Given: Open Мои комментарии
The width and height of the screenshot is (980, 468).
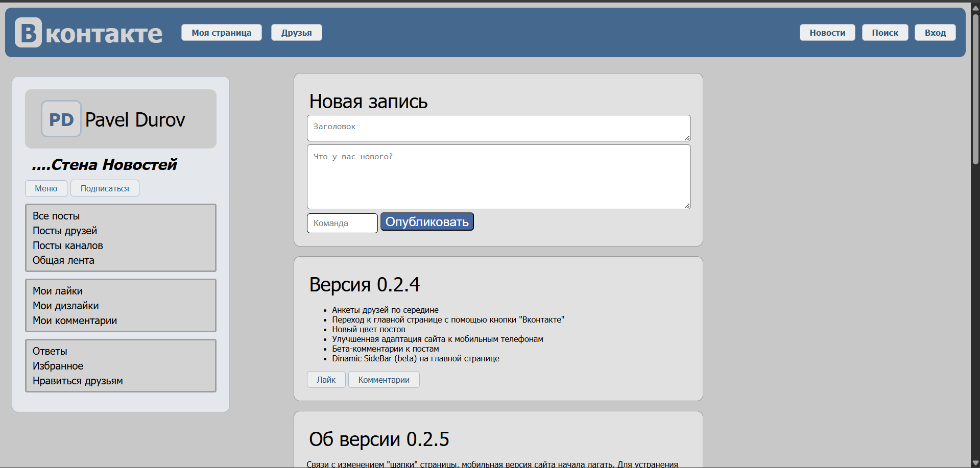Looking at the screenshot, I should pyautogui.click(x=75, y=321).
